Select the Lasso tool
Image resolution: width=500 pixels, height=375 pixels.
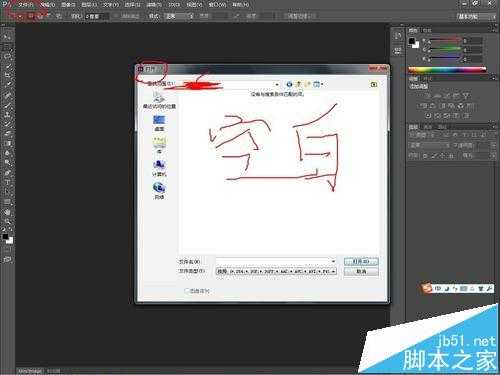point(7,56)
